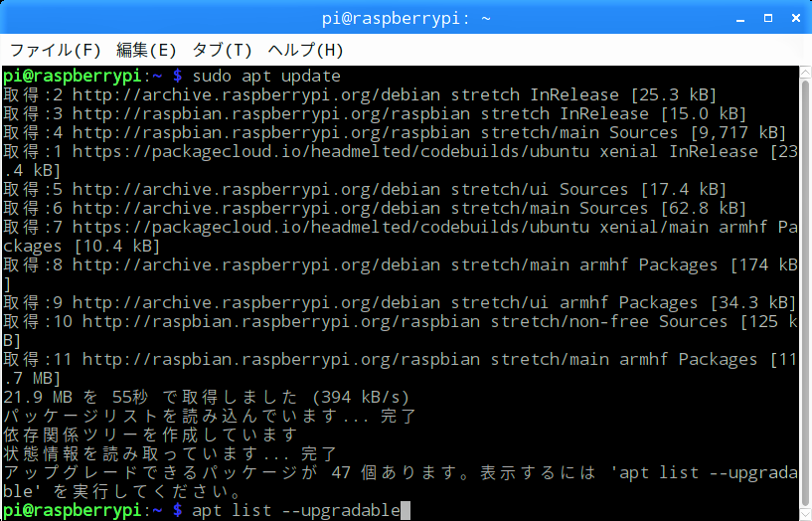This screenshot has height=521, width=812.
Task: Click the vertical scrollbar thumb
Action: pos(805,292)
